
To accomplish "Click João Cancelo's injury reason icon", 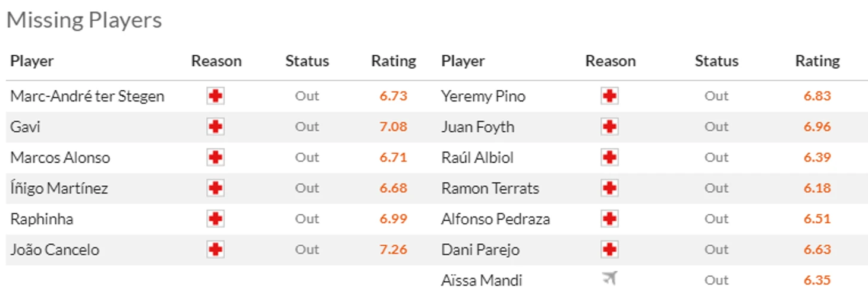I will [x=215, y=250].
